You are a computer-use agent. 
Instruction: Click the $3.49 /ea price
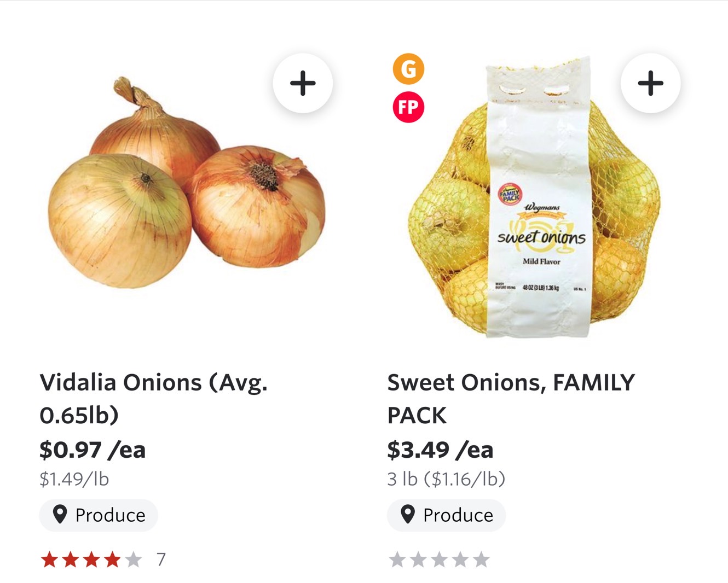tap(440, 450)
